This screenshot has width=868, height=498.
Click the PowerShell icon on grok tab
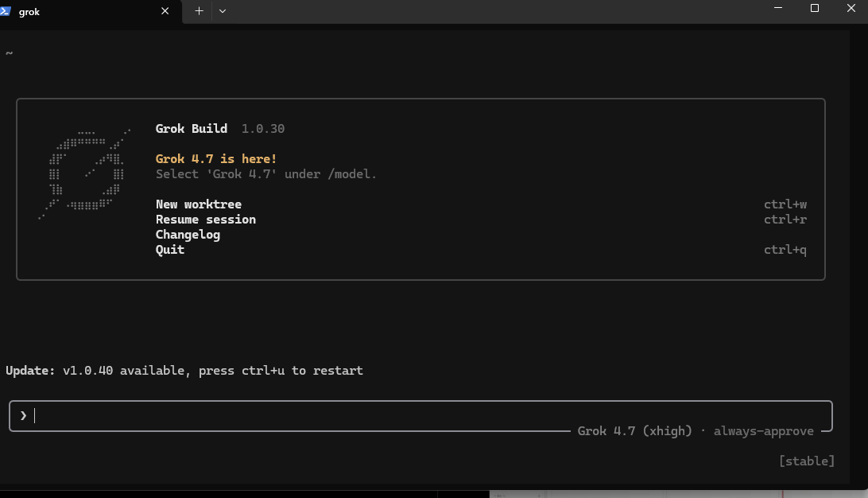pyautogui.click(x=6, y=11)
